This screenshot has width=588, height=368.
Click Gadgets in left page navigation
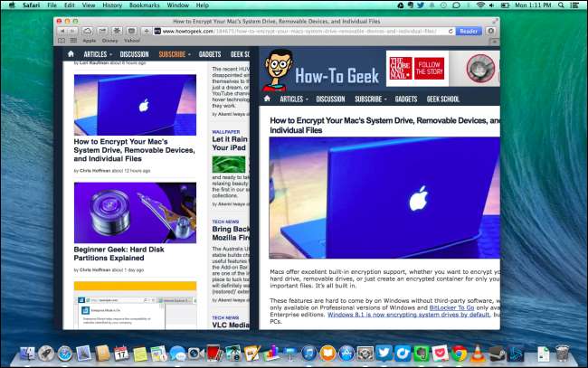click(210, 54)
